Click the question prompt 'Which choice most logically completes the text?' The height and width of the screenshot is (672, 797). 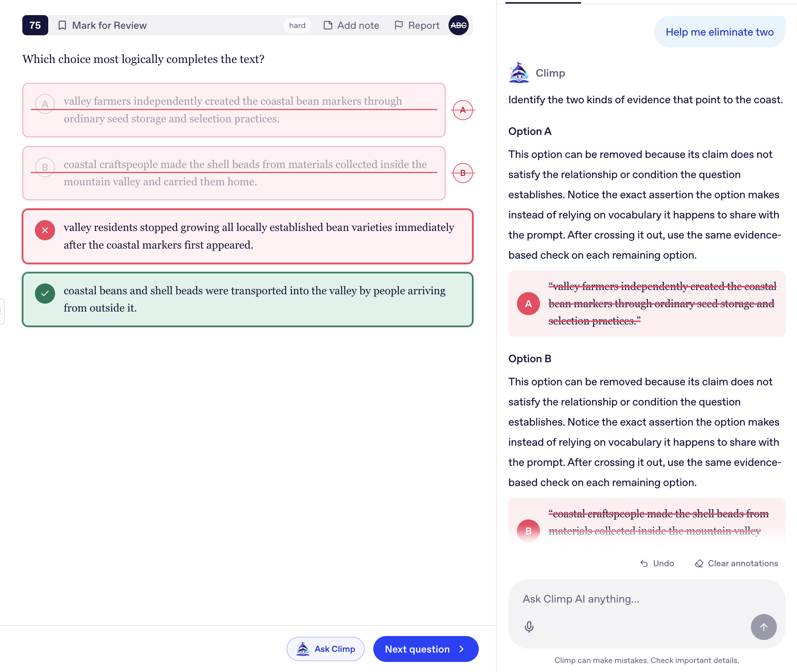click(x=143, y=59)
